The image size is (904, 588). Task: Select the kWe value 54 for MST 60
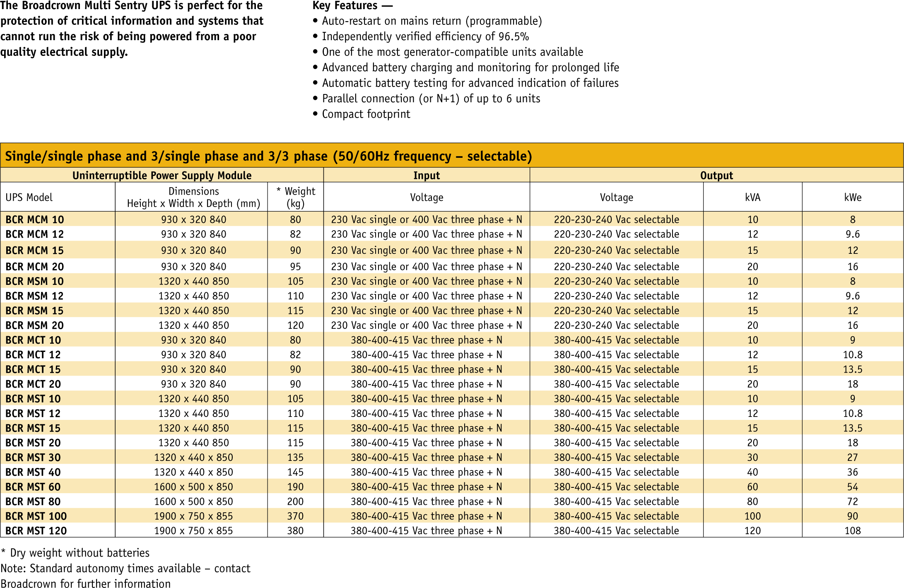click(x=853, y=487)
